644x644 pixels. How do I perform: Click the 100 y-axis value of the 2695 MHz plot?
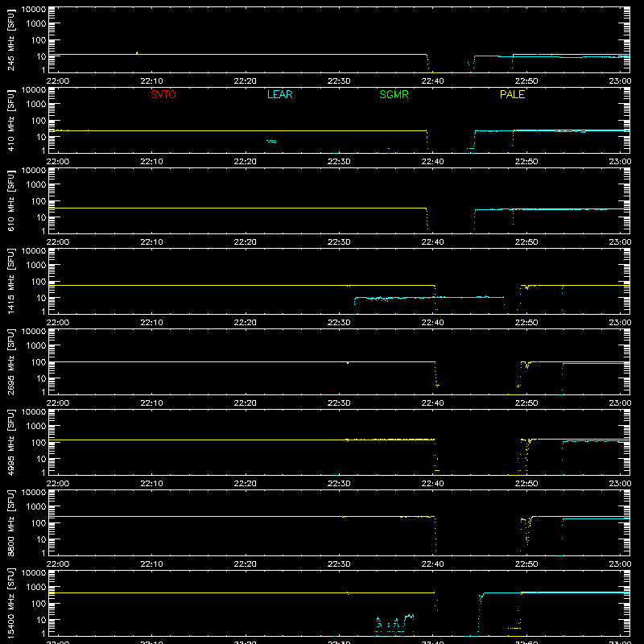39,362
